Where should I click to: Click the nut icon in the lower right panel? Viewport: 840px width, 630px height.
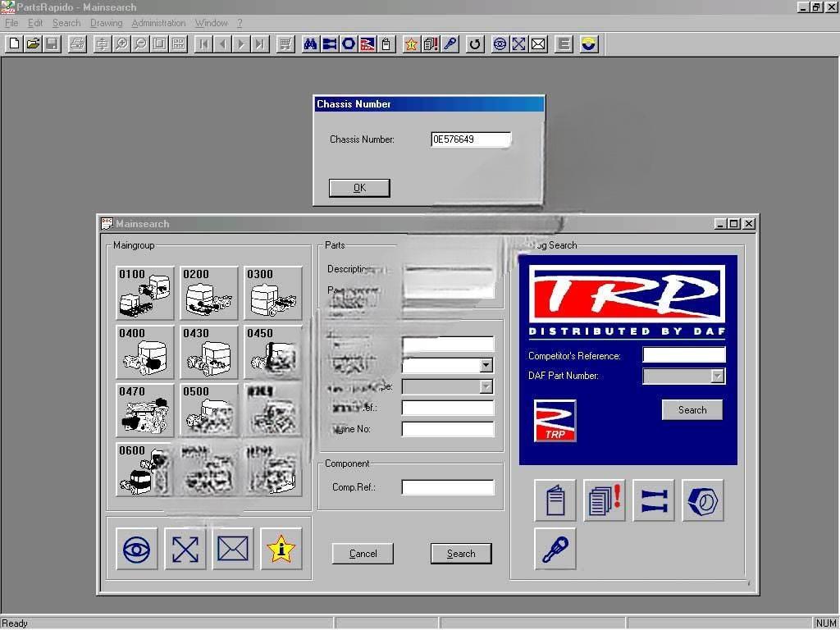702,500
